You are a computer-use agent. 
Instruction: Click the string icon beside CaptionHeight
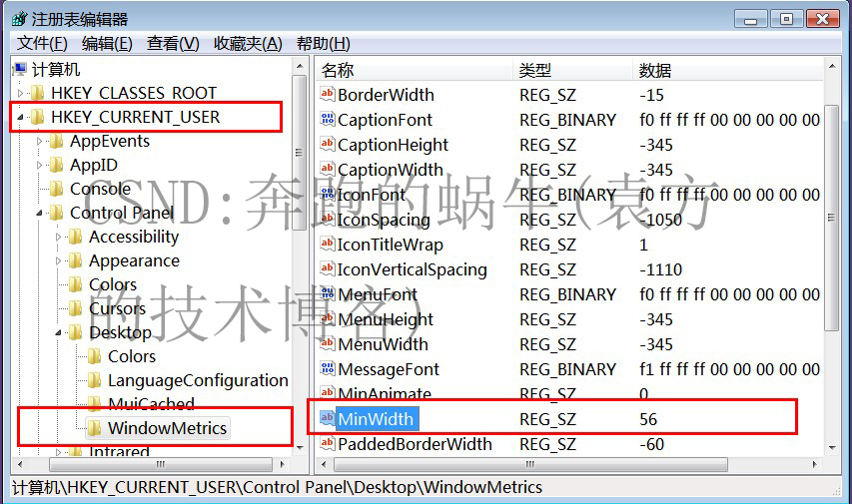327,144
